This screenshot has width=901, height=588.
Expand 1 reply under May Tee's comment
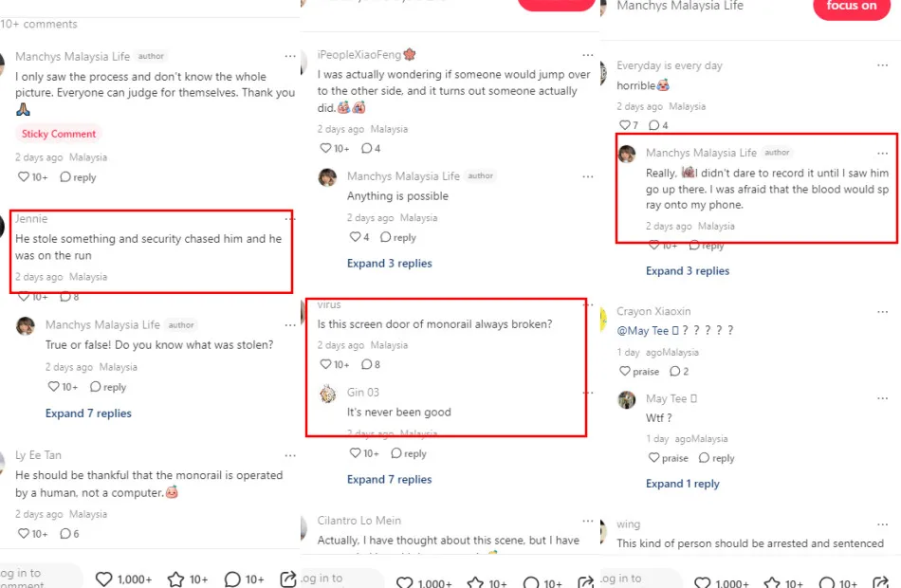click(683, 484)
